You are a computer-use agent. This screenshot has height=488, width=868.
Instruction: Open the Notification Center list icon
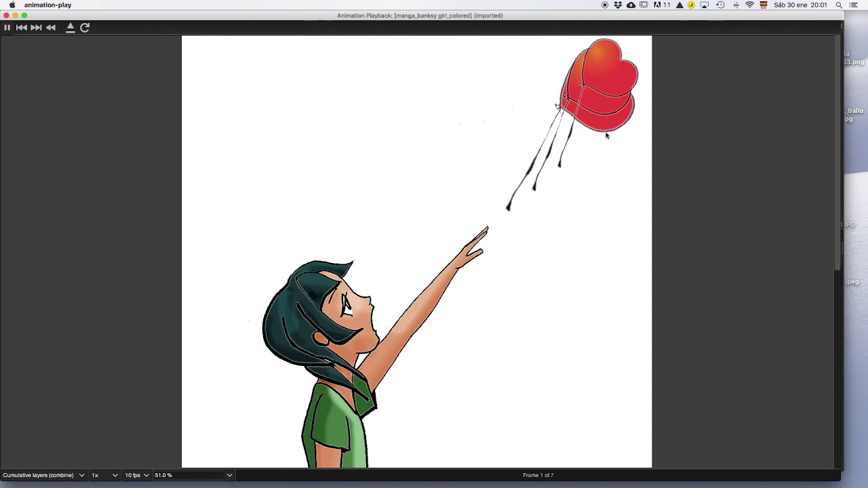coord(854,5)
